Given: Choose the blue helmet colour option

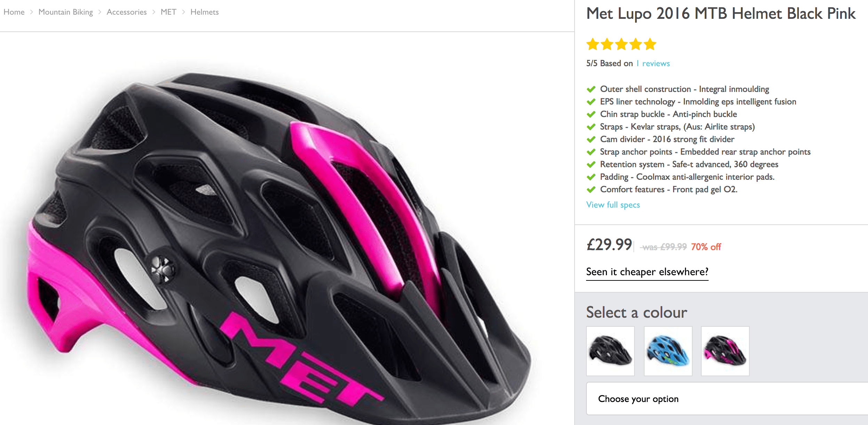Looking at the screenshot, I should coord(668,351).
